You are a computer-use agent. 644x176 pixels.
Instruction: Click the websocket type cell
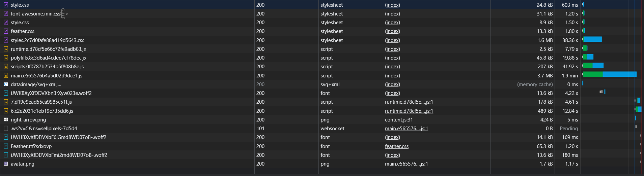[x=332, y=129]
